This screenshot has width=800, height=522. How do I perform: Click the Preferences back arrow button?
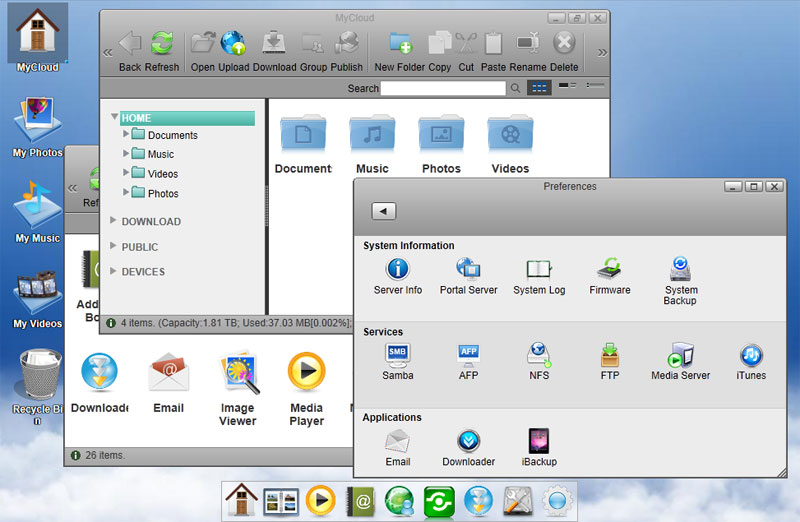(x=384, y=211)
